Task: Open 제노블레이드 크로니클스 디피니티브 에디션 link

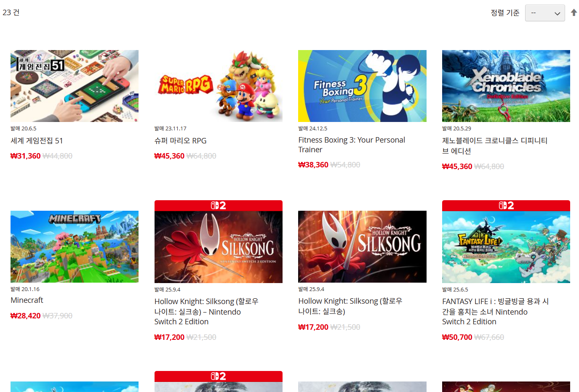Action: click(x=494, y=146)
